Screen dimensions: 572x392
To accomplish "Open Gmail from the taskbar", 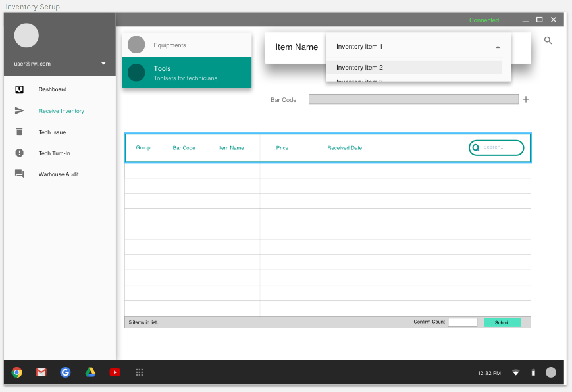I will tap(41, 372).
